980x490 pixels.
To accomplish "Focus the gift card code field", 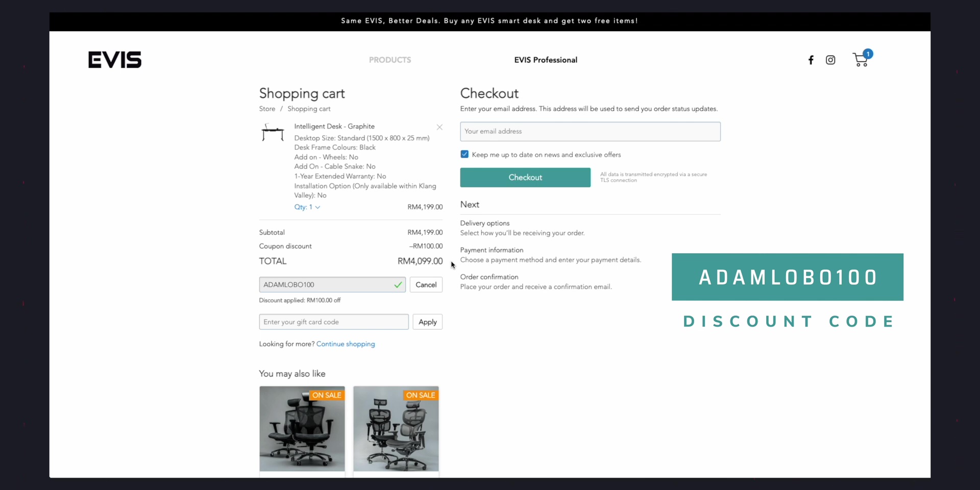I will [x=334, y=322].
